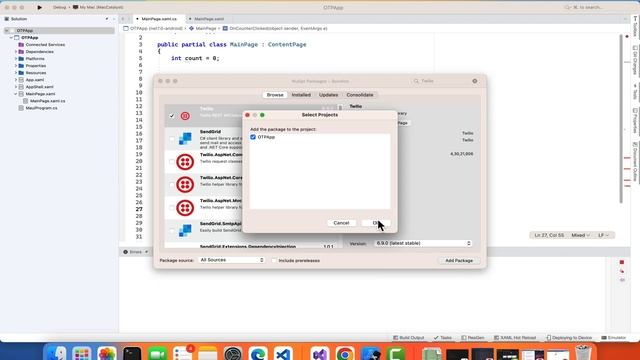Click the NuGet window settings gear icon
This screenshot has width=640, height=360.
[475, 81]
